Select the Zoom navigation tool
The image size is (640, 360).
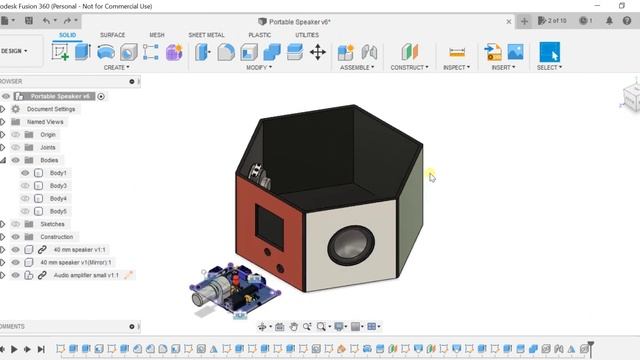click(x=307, y=327)
